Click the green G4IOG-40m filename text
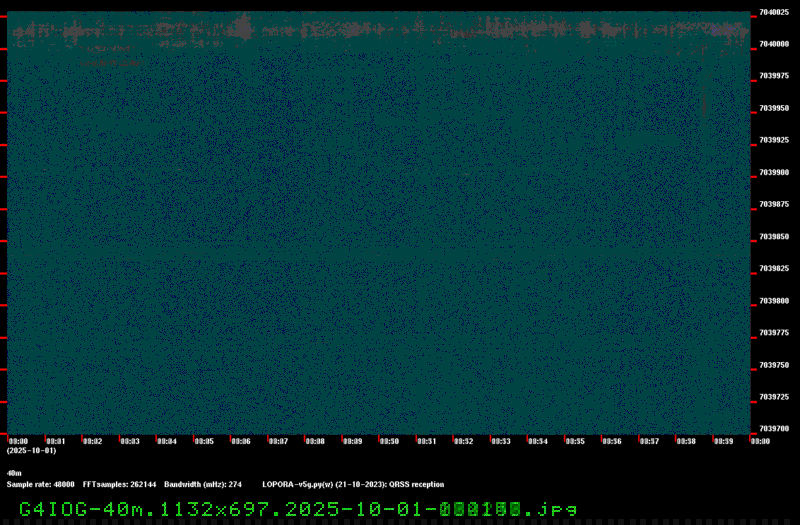 click(x=297, y=508)
